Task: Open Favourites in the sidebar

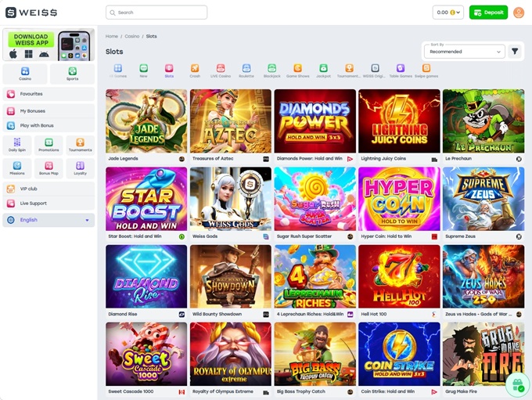Action: pyautogui.click(x=49, y=94)
